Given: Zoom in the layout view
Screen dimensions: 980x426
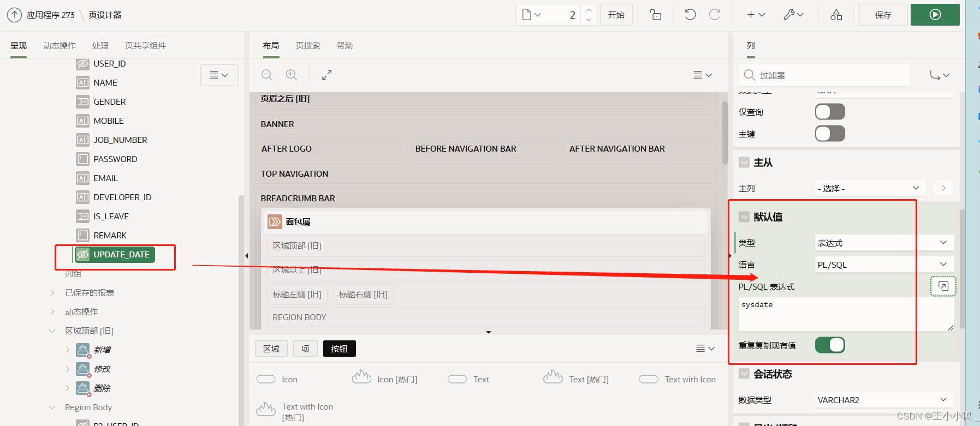Looking at the screenshot, I should (292, 75).
